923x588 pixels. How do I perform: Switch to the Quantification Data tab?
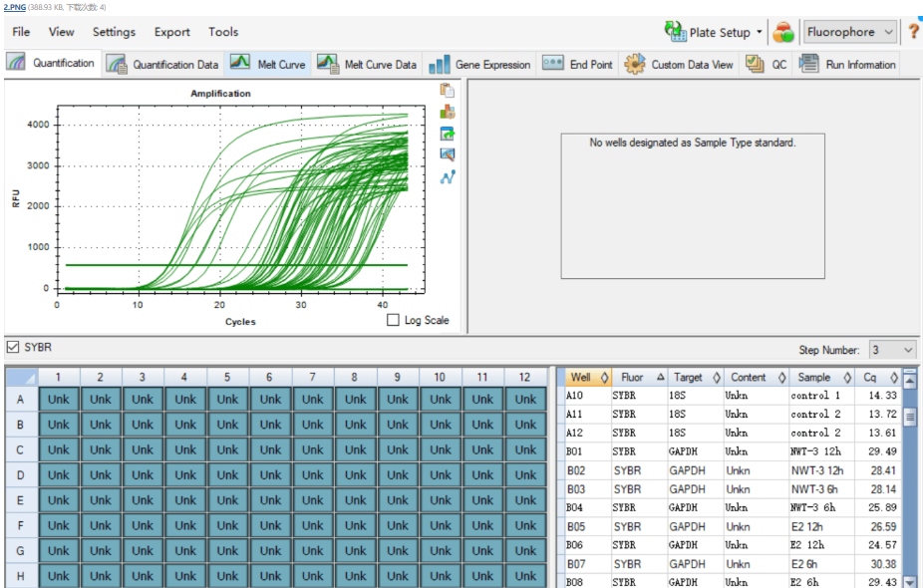[162, 64]
